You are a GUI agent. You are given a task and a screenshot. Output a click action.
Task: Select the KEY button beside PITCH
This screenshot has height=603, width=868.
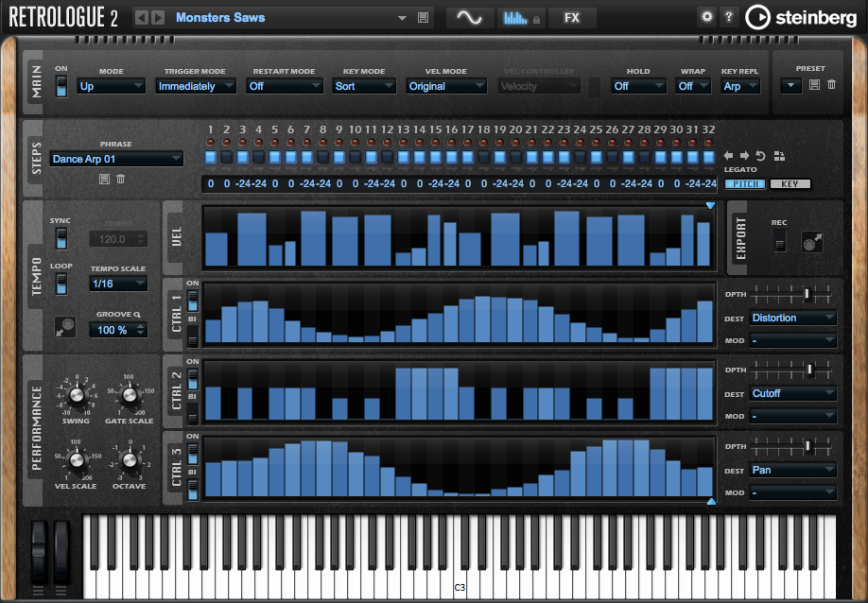tap(790, 184)
